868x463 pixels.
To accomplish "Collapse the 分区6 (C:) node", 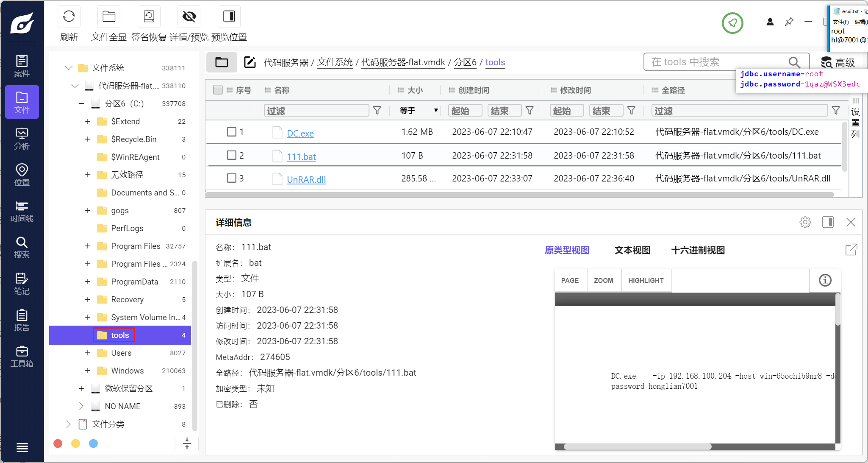I will [x=81, y=103].
